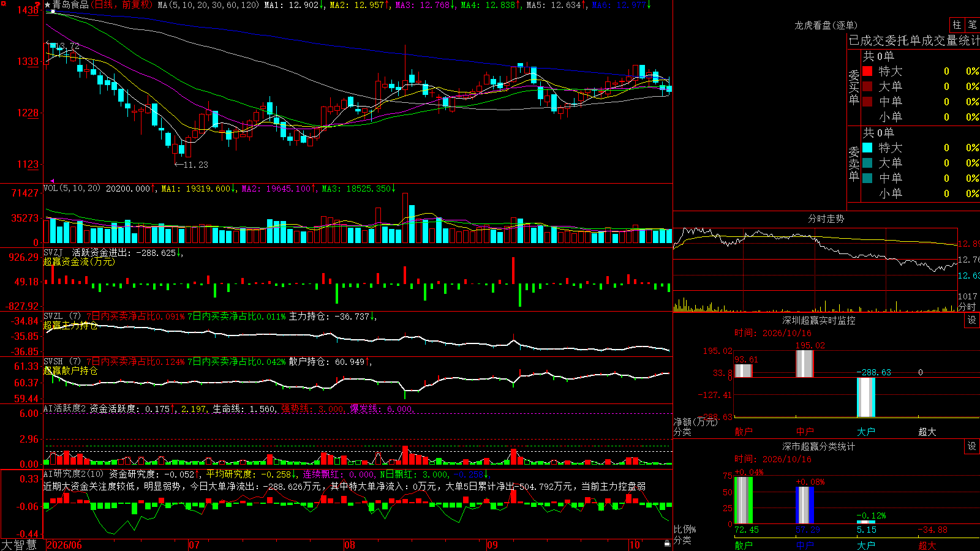The height and width of the screenshot is (551, 980).
Task: Click the 超赢散户持仓 label
Action: tap(70, 370)
